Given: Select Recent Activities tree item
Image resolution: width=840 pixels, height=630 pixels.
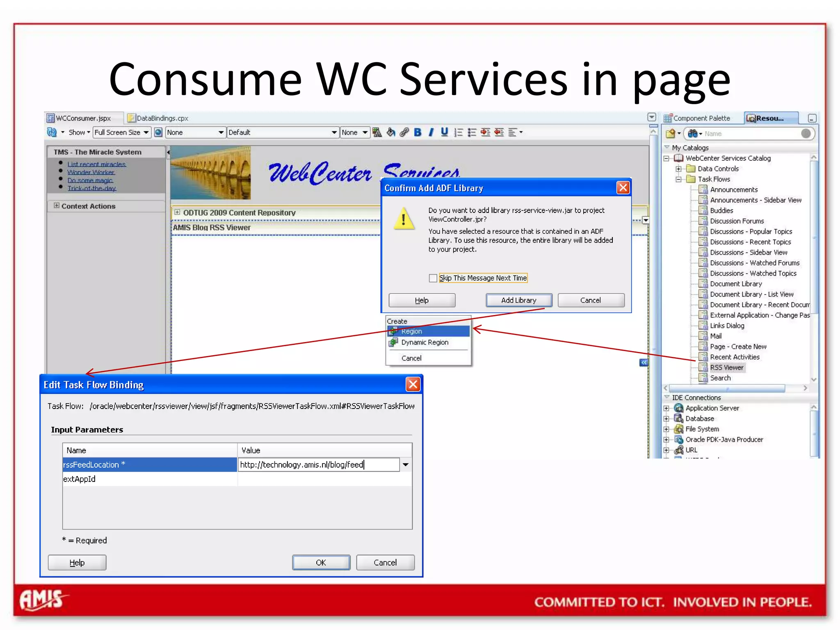Looking at the screenshot, I should coord(735,357).
